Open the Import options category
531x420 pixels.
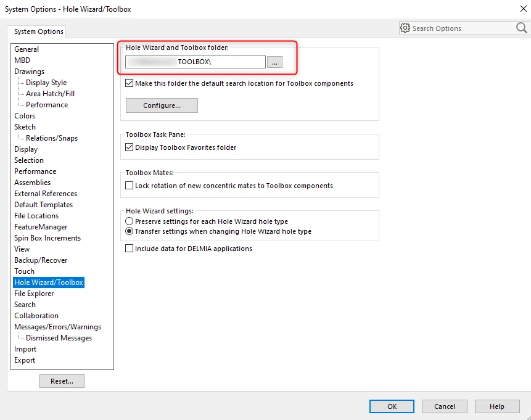pyautogui.click(x=25, y=349)
